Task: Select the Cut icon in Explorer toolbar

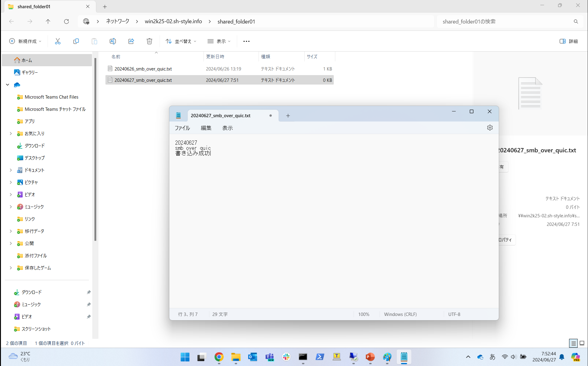Action: [x=58, y=41]
